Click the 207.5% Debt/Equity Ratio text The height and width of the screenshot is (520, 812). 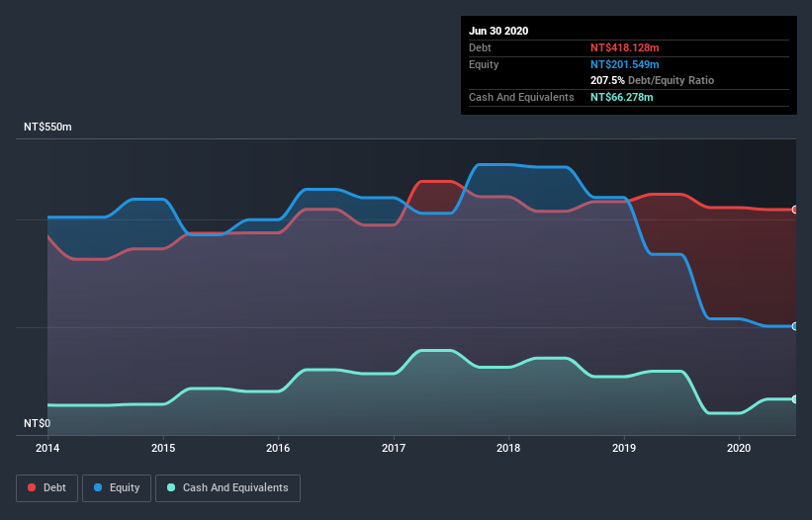652,80
